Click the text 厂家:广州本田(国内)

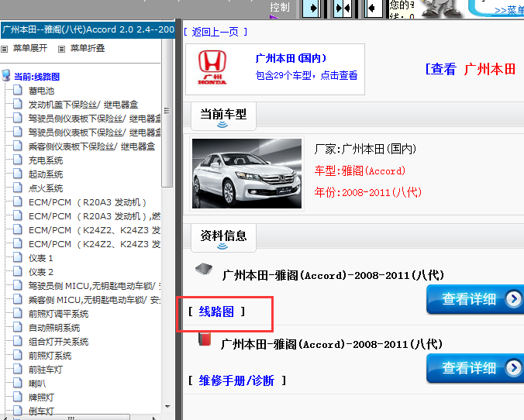pos(365,149)
